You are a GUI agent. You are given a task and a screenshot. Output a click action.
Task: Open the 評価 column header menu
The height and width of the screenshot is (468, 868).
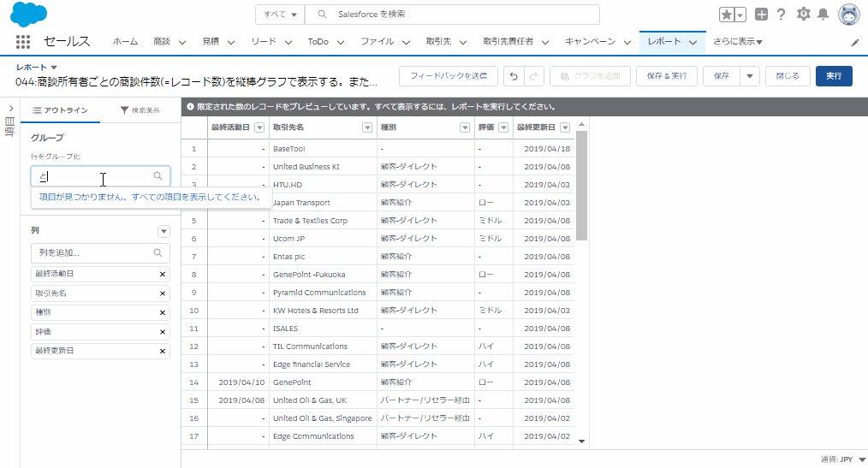click(503, 127)
